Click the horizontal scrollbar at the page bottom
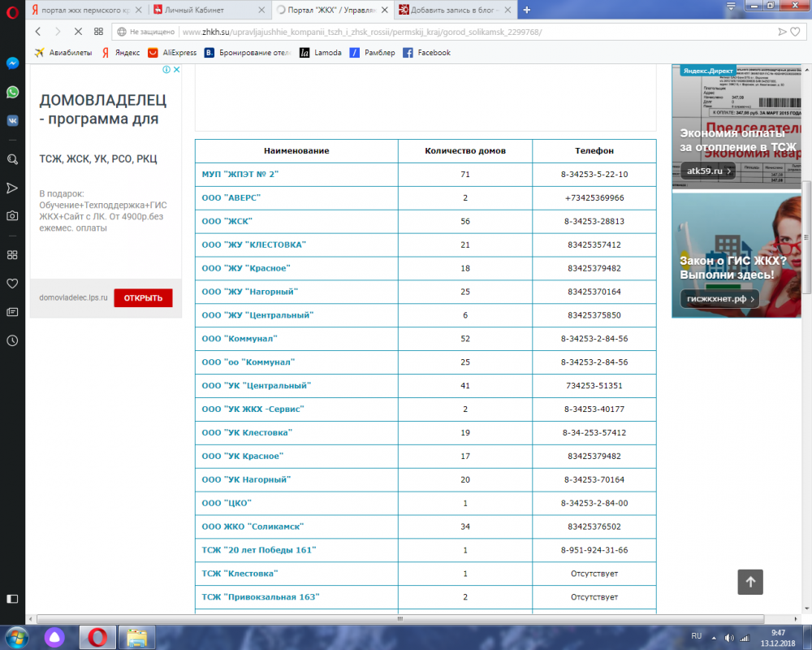Viewport: 812px width, 650px height. pyautogui.click(x=406, y=618)
